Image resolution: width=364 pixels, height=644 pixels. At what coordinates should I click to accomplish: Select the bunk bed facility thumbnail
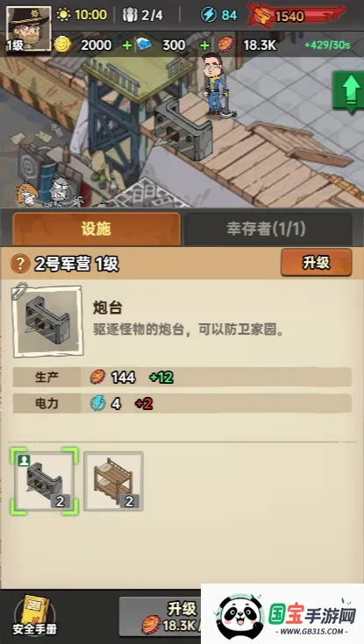(113, 480)
